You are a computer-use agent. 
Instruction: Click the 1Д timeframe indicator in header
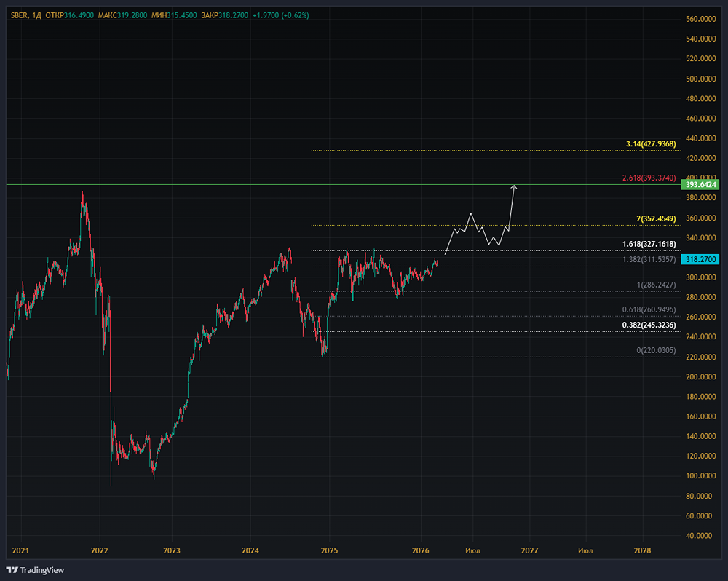coord(36,15)
